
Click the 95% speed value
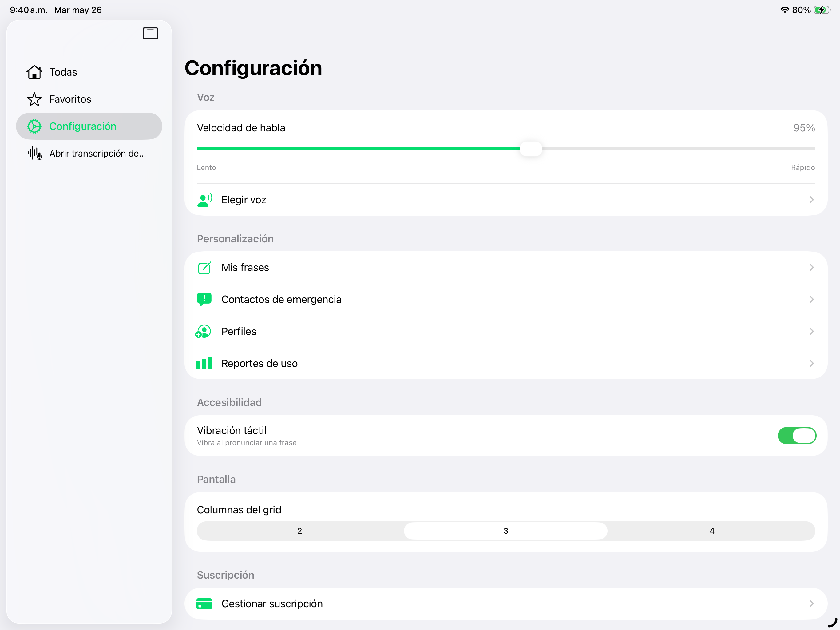pyautogui.click(x=804, y=128)
